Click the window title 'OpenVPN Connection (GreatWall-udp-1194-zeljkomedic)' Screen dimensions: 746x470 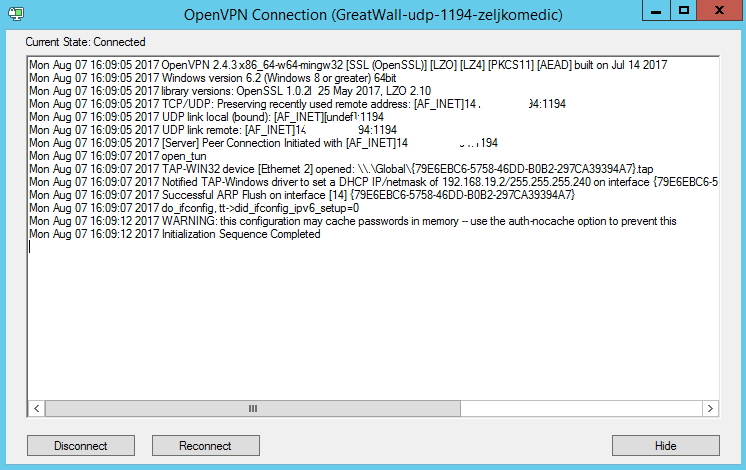click(373, 15)
